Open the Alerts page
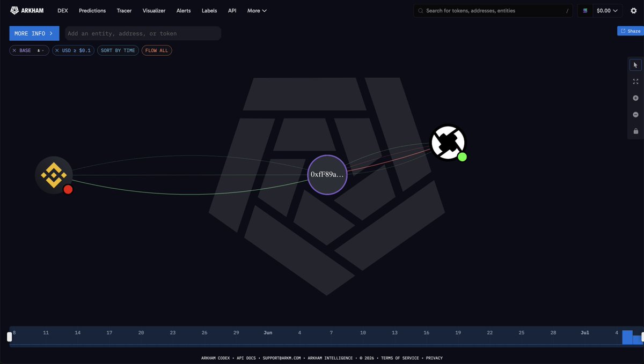 (x=184, y=10)
